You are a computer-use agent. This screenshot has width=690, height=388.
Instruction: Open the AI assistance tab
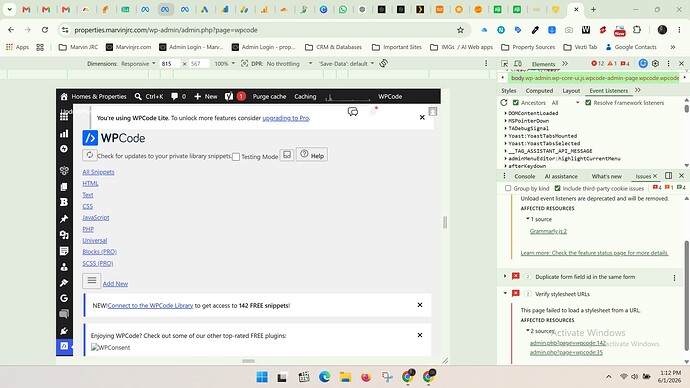tap(561, 176)
